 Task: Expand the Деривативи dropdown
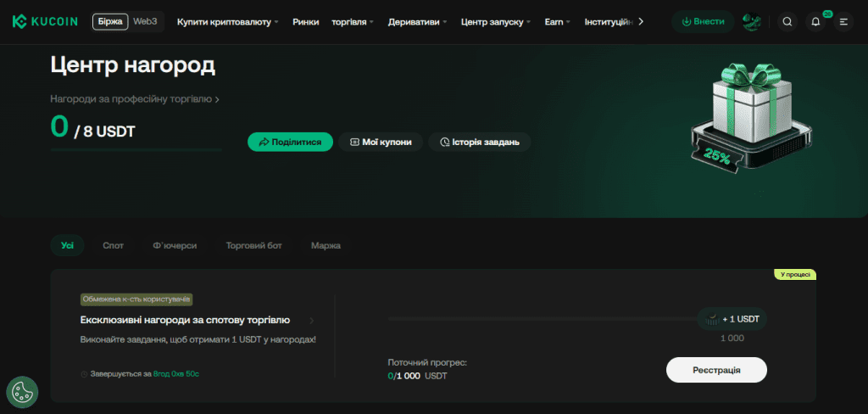pos(417,21)
